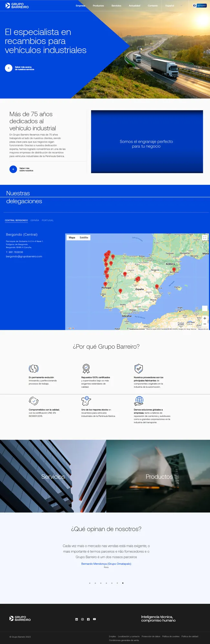The height and width of the screenshot is (644, 210).
Task: Open the Empresa menu
Action: point(81,6)
